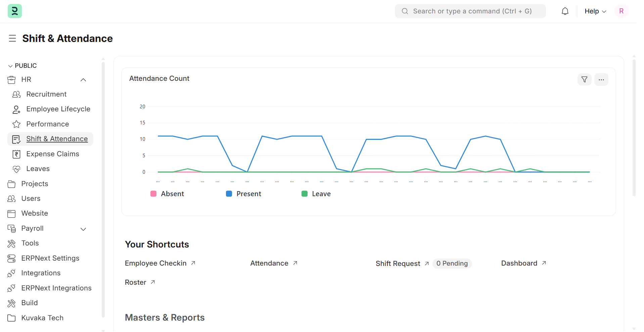Image resolution: width=644 pixels, height=332 pixels.
Task: Go to Recruitment in sidebar
Action: pyautogui.click(x=46, y=94)
